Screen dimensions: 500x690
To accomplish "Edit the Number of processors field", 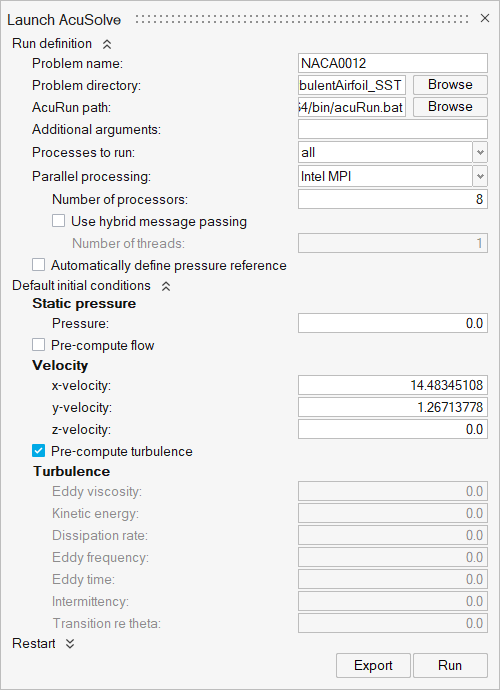I will (393, 199).
